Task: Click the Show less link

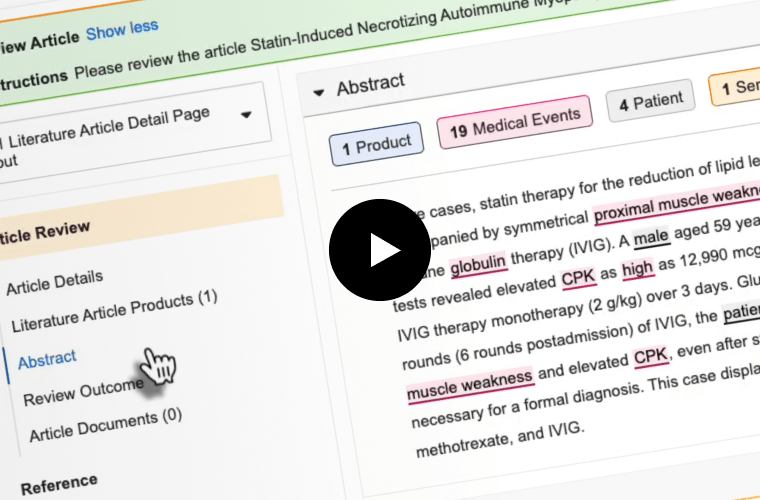Action: pos(121,29)
